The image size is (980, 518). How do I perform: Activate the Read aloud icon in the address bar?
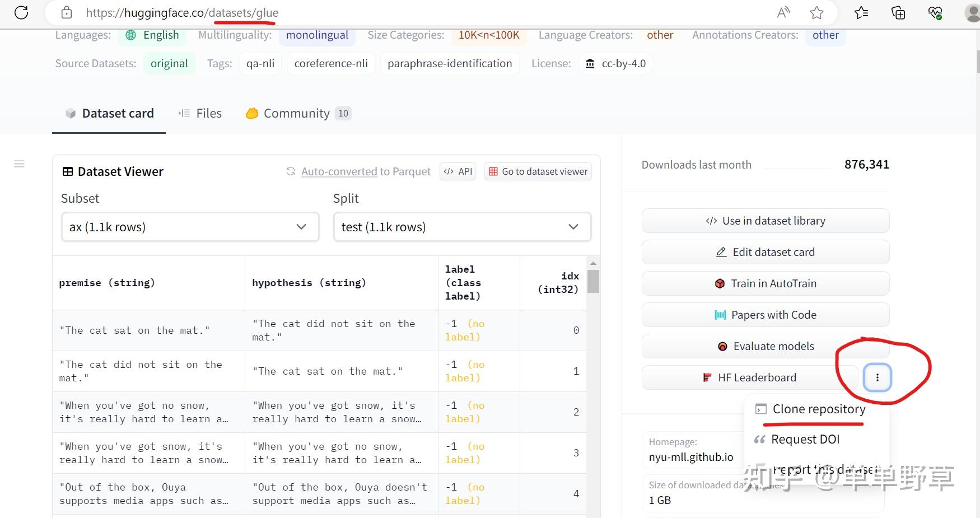pyautogui.click(x=783, y=12)
